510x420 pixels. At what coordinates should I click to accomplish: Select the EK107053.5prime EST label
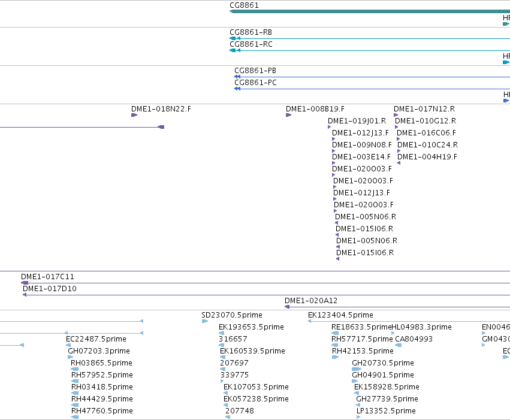256,387
